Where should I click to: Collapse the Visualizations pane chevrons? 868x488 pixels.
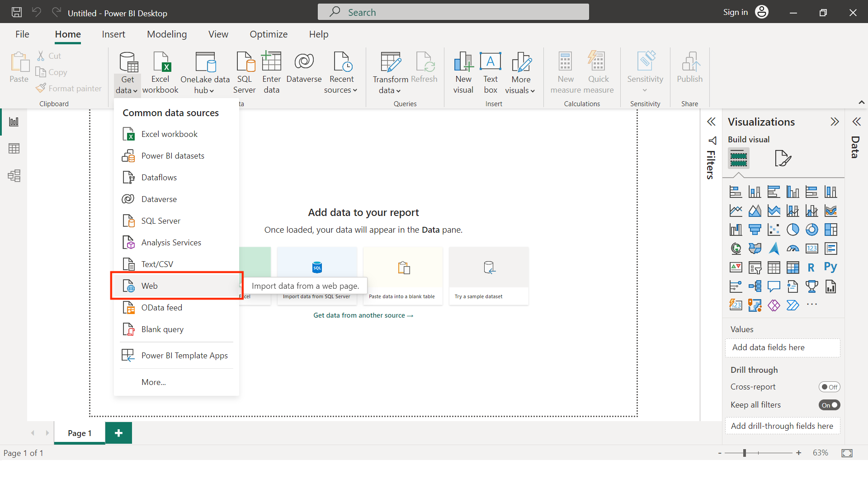pos(835,122)
